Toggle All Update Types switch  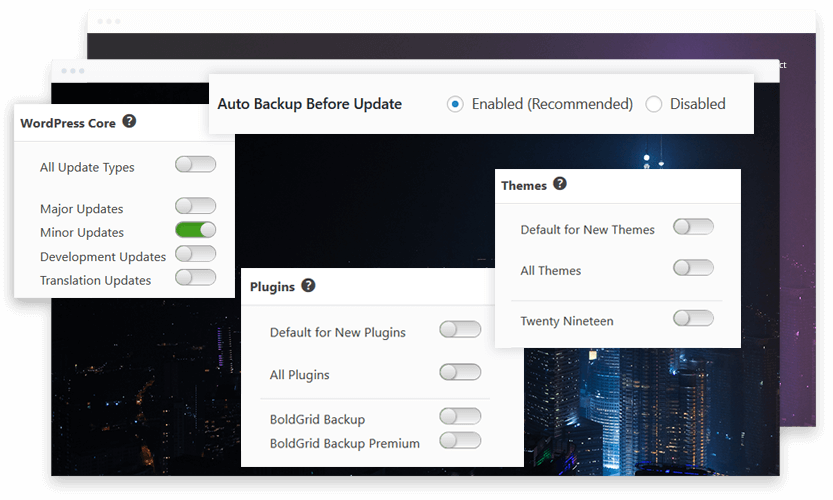(195, 165)
